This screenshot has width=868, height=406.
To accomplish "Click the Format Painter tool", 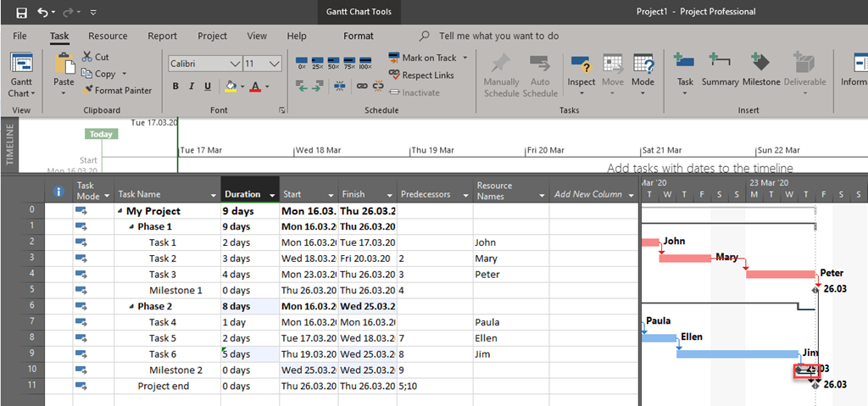I will 117,91.
